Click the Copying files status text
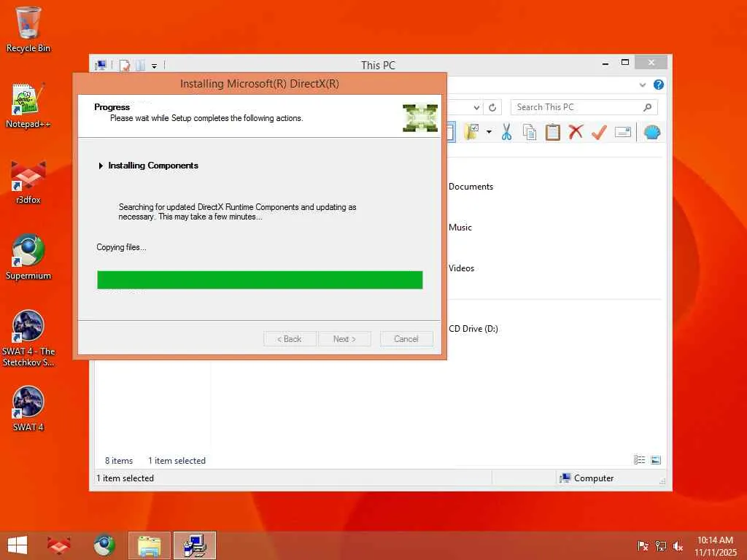This screenshot has height=560, width=747. coord(121,247)
